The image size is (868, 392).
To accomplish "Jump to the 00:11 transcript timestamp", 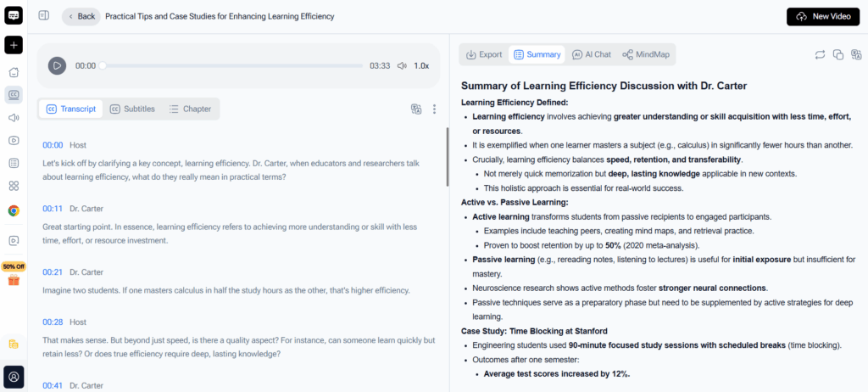I will click(x=53, y=209).
